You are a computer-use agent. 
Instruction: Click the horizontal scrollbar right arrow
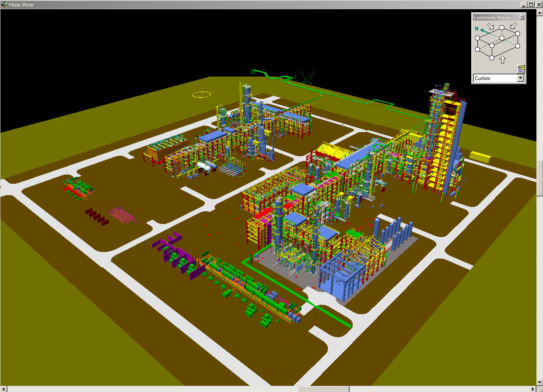pos(532,389)
